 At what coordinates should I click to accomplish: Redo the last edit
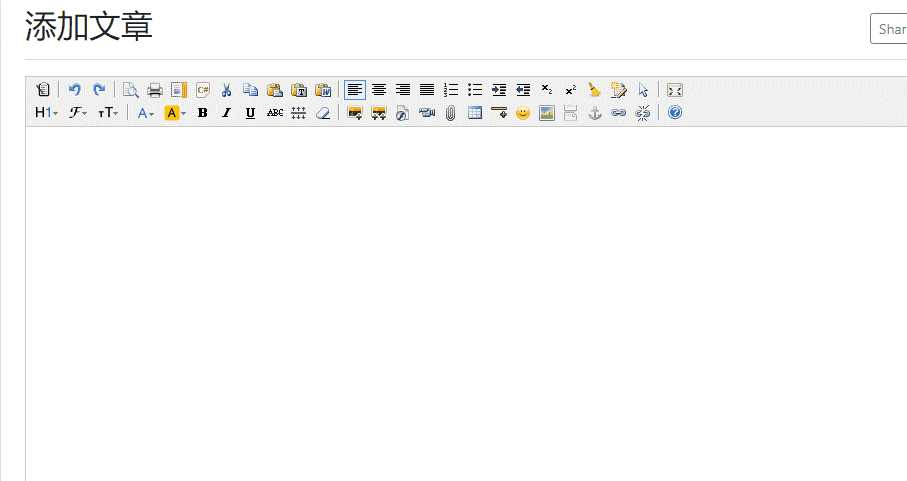[x=99, y=90]
